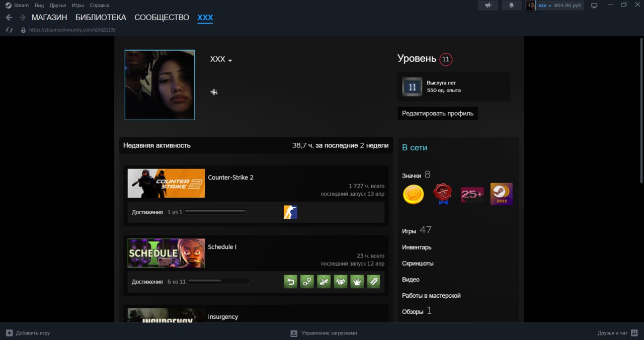This screenshot has height=340, width=644.
Task: Click Редактировать профиль button
Action: (x=438, y=113)
